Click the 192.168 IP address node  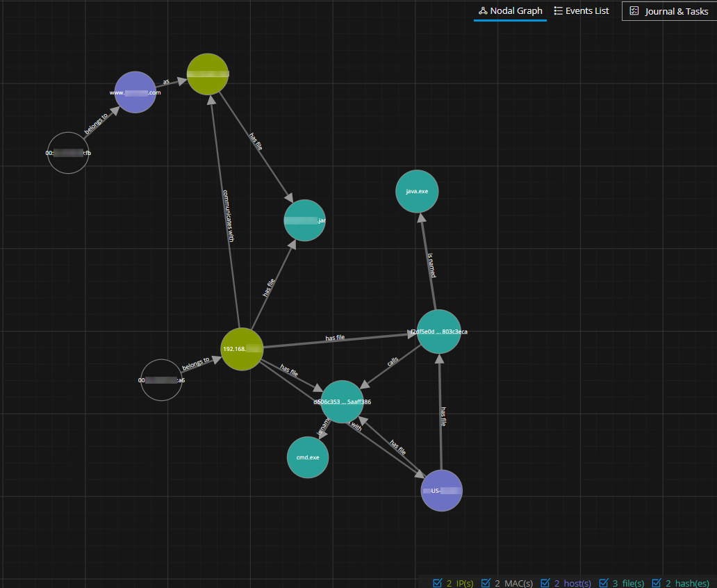coord(242,349)
